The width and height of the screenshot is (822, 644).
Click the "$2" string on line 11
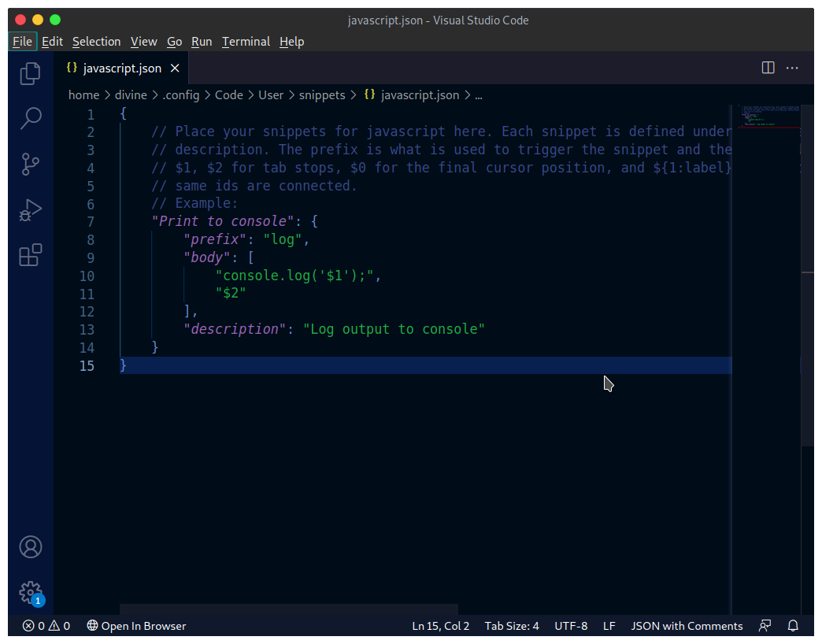[231, 293]
